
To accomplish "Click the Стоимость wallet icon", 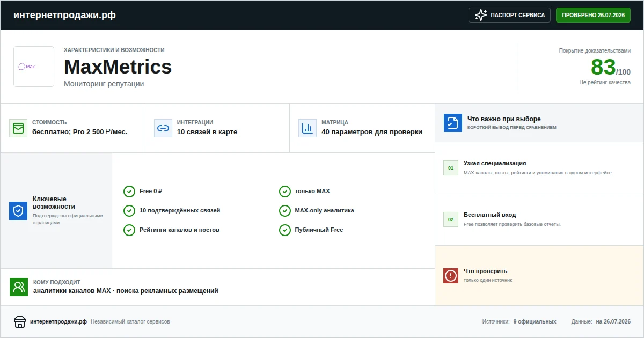I will pyautogui.click(x=18, y=128).
